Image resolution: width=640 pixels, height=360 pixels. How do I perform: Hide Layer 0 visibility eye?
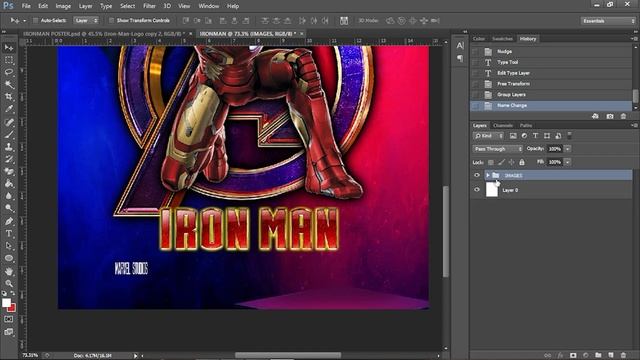477,190
